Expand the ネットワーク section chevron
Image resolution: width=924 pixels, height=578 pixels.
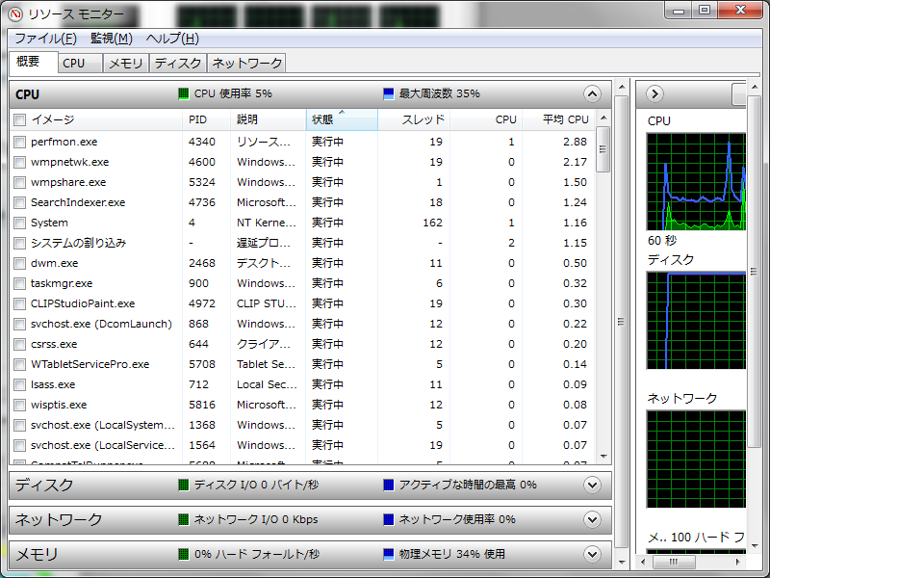(592, 519)
